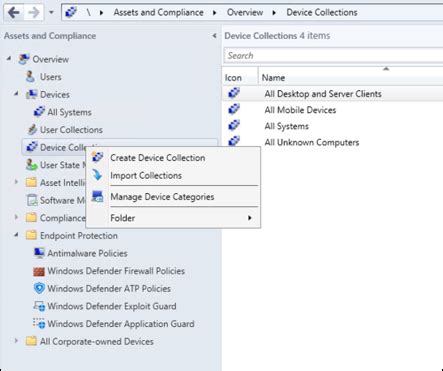Go back using the back arrow
Screen dimensions: 443x371
click(x=13, y=13)
